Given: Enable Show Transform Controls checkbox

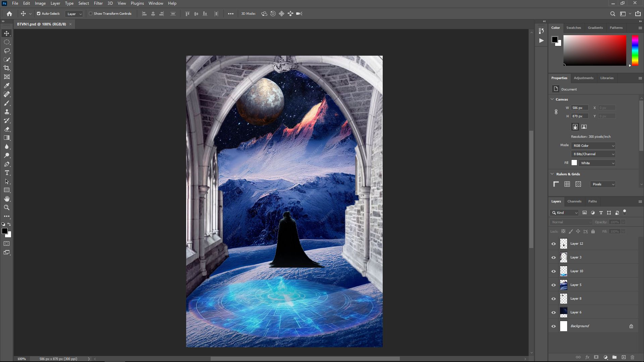Looking at the screenshot, I should click(x=91, y=14).
